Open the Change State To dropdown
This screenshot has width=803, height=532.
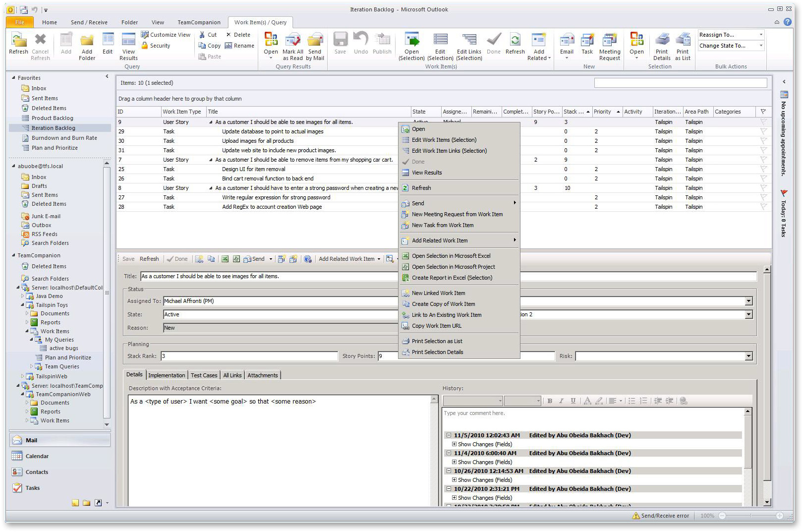click(x=761, y=46)
